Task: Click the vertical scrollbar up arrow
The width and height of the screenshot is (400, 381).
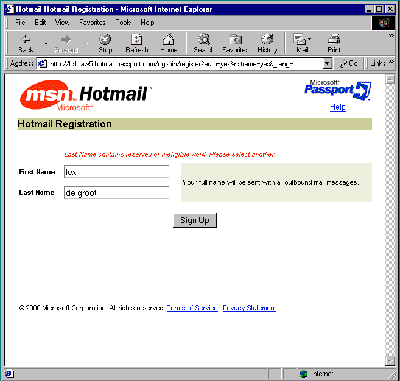Action: click(390, 79)
